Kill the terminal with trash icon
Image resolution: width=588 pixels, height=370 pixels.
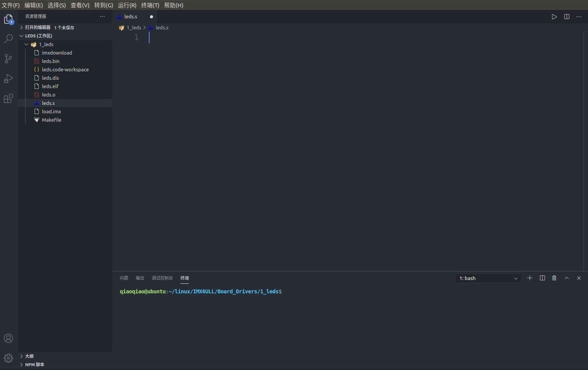[554, 278]
